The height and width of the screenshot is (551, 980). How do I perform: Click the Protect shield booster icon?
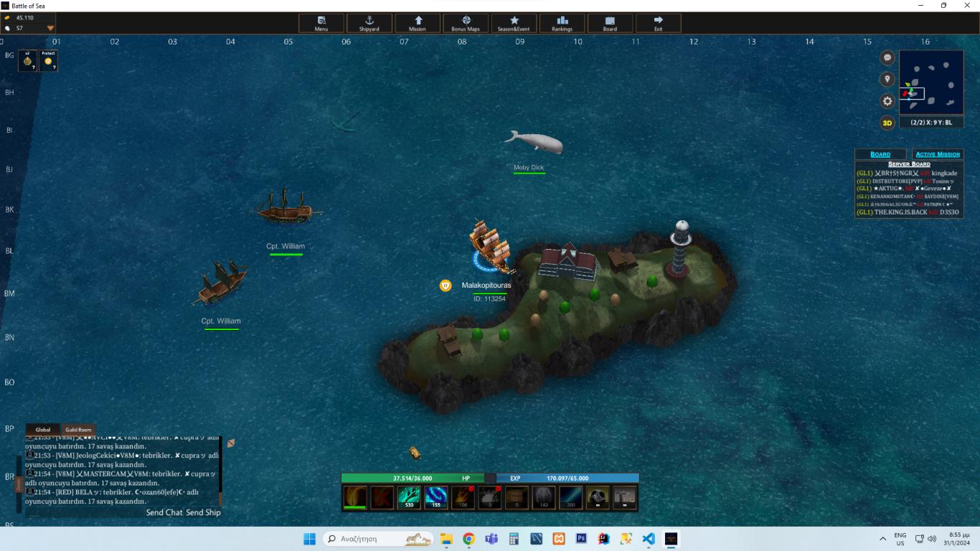click(48, 61)
